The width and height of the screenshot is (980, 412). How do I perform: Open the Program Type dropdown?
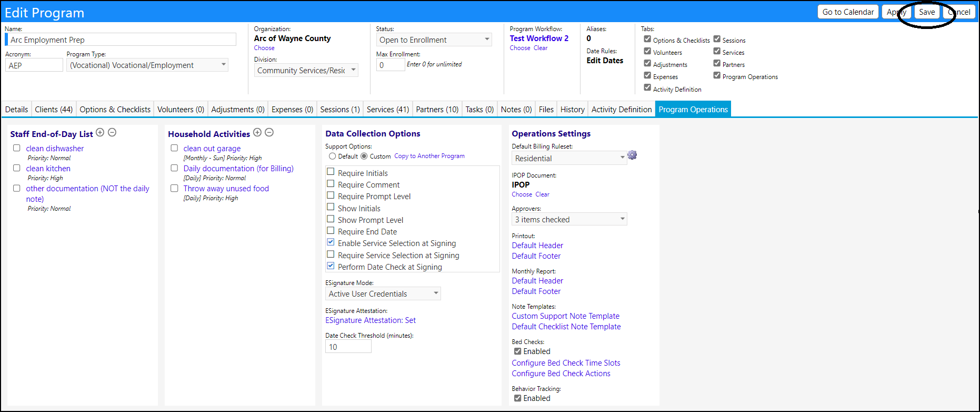[x=147, y=65]
